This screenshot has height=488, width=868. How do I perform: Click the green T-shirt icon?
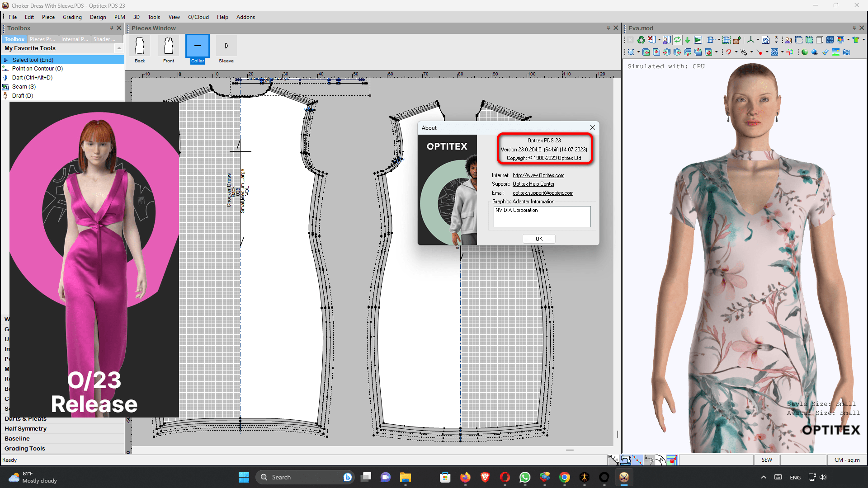point(856,40)
